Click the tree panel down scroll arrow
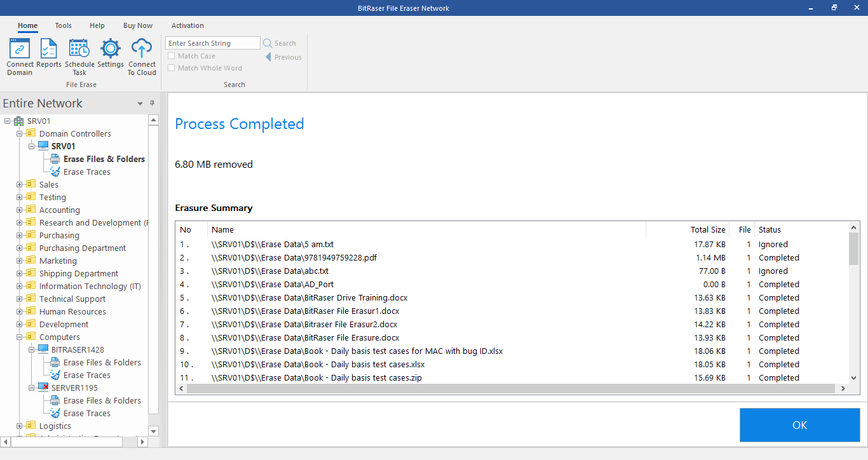Screen dimensions: 868x460 (x=153, y=431)
